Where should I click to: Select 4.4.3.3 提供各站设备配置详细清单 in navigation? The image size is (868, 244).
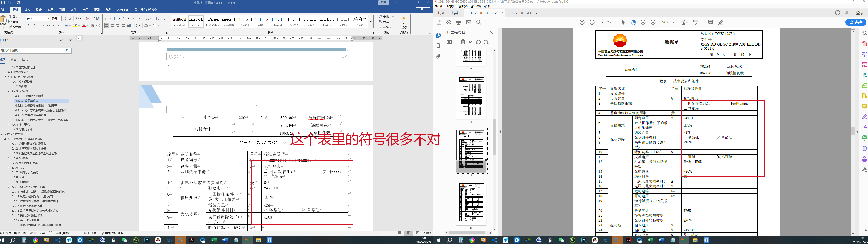36,105
